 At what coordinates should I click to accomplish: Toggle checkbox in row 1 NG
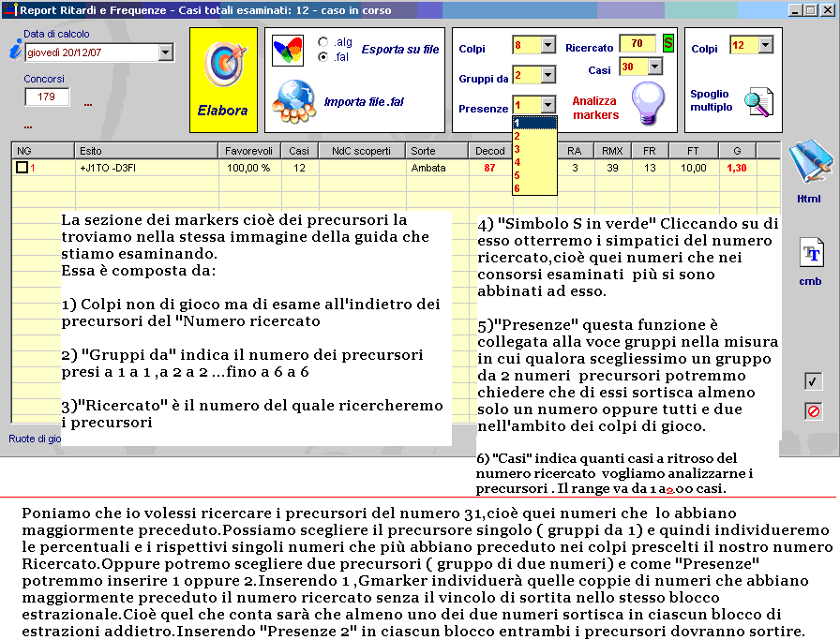tap(22, 168)
